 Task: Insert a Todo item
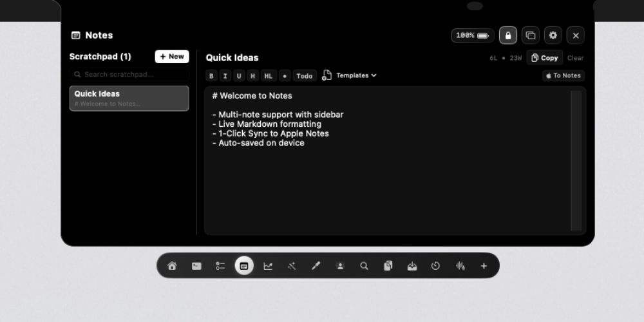[305, 76]
